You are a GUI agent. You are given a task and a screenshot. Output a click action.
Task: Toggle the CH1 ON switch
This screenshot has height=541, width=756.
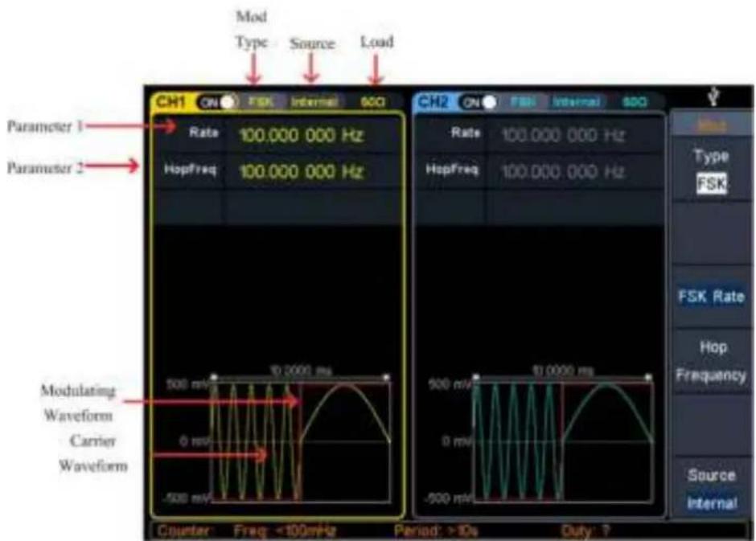pyautogui.click(x=217, y=102)
